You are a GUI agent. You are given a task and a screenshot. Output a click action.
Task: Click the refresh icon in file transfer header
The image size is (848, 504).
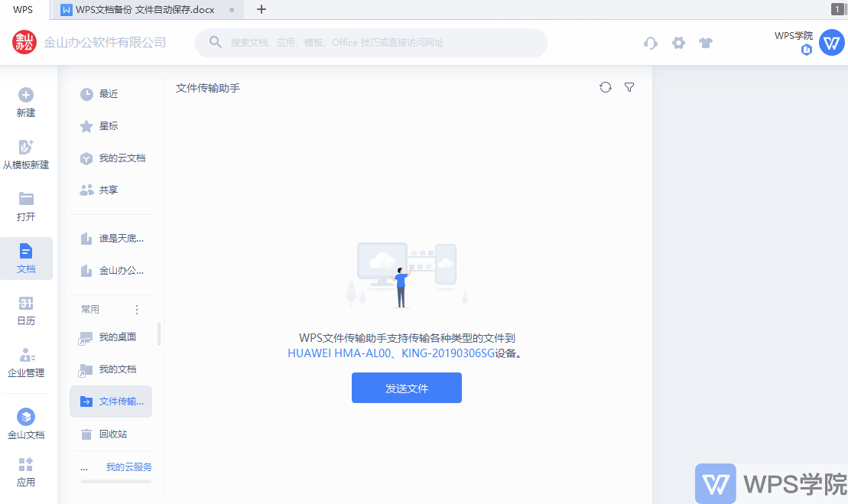(x=606, y=87)
